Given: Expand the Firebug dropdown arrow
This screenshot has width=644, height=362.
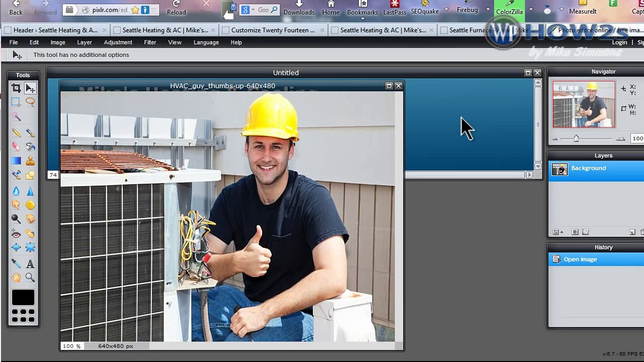Looking at the screenshot, I should (488, 10).
